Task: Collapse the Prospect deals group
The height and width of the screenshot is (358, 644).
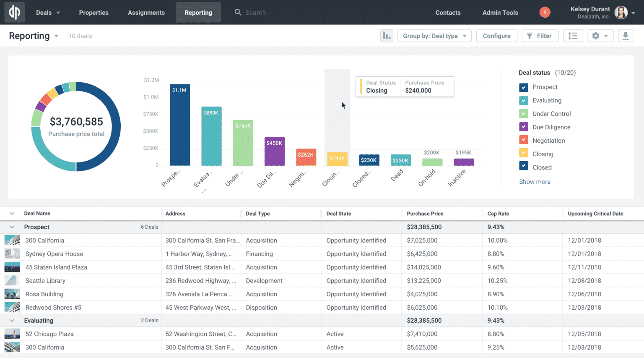Action: 12,227
